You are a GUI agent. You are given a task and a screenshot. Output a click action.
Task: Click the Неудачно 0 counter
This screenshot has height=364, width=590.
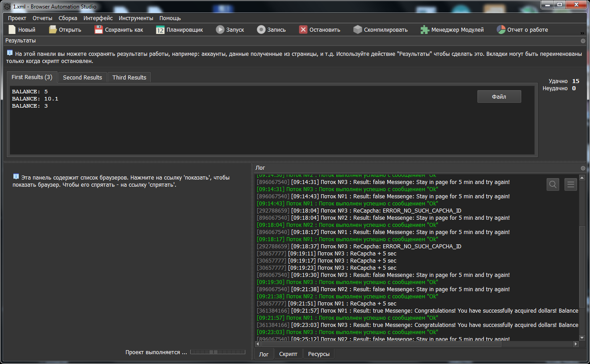pos(559,88)
